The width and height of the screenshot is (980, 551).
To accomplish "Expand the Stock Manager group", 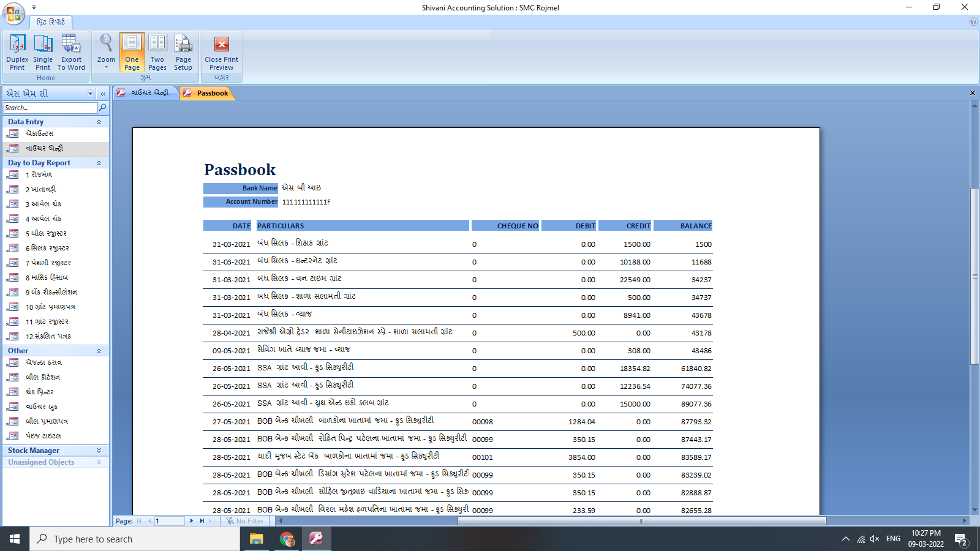I will point(99,451).
